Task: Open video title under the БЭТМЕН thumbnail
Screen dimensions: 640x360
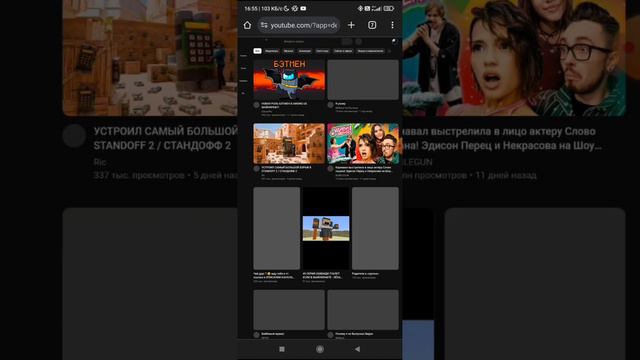Action: [x=284, y=105]
